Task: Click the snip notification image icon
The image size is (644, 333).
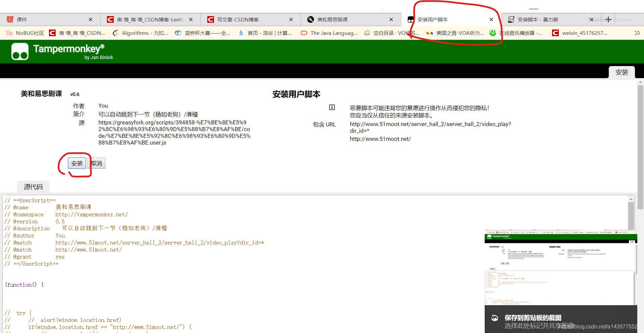Action: (x=495, y=318)
